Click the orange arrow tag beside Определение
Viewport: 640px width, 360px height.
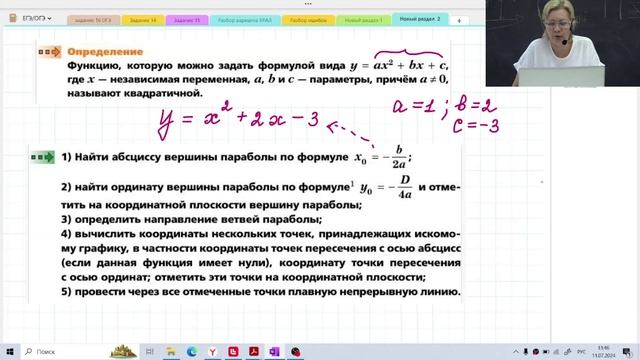49,52
